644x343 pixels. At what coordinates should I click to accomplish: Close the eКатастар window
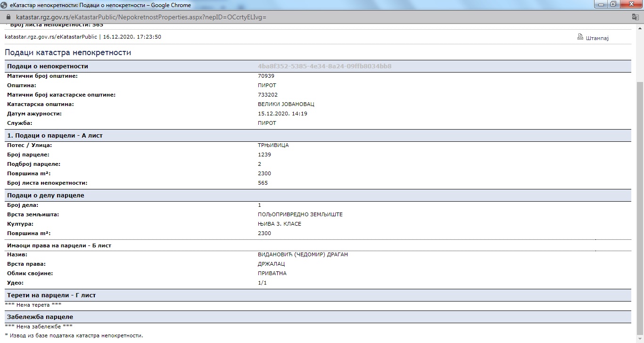pos(632,5)
